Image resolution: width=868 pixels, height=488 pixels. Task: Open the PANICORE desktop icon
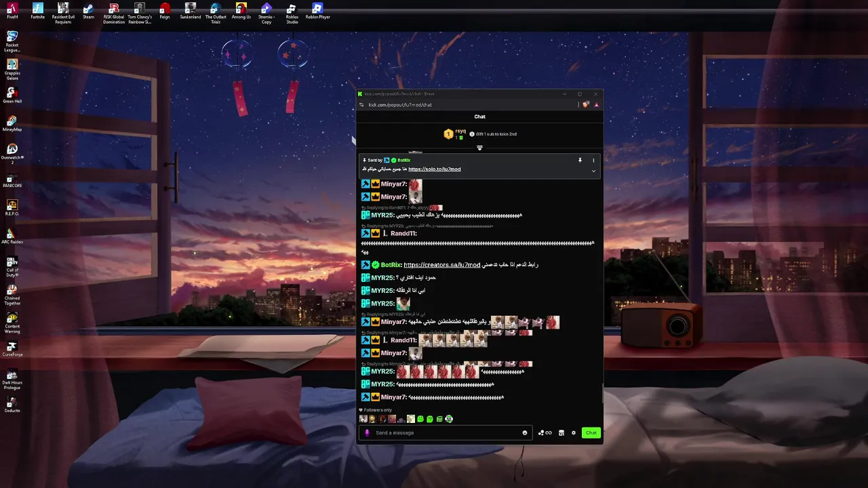[12, 180]
